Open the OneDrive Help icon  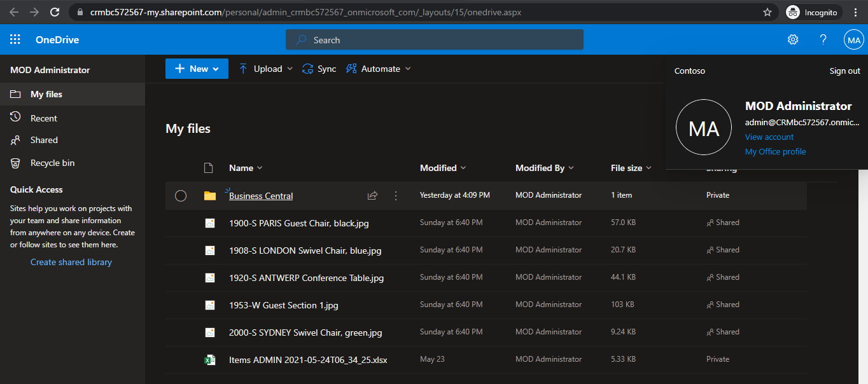823,39
